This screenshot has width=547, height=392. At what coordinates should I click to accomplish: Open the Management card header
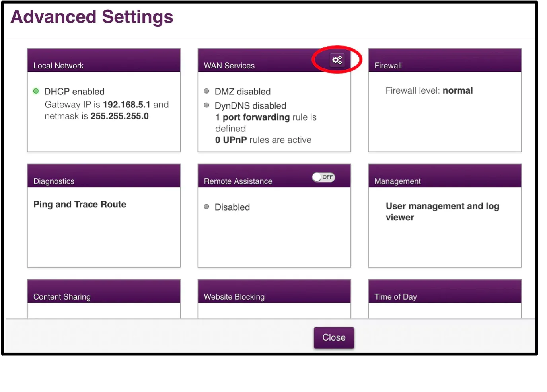click(x=397, y=181)
